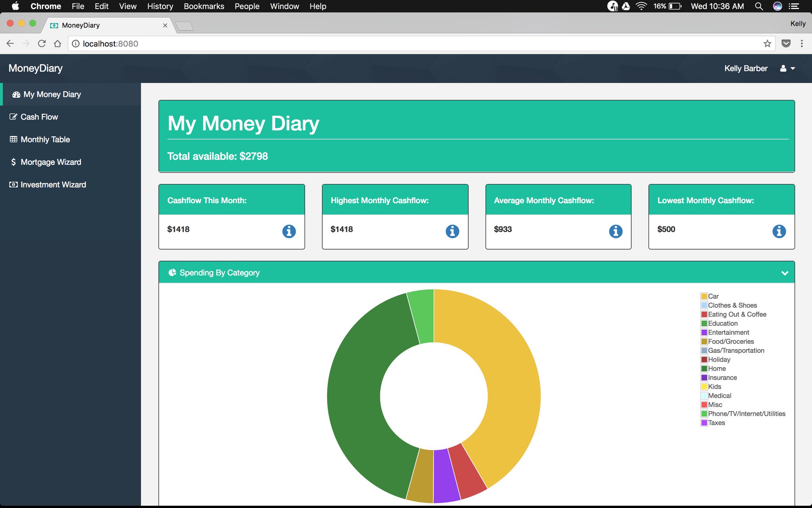This screenshot has width=812, height=508.
Task: Click the browser reload icon
Action: [42, 44]
